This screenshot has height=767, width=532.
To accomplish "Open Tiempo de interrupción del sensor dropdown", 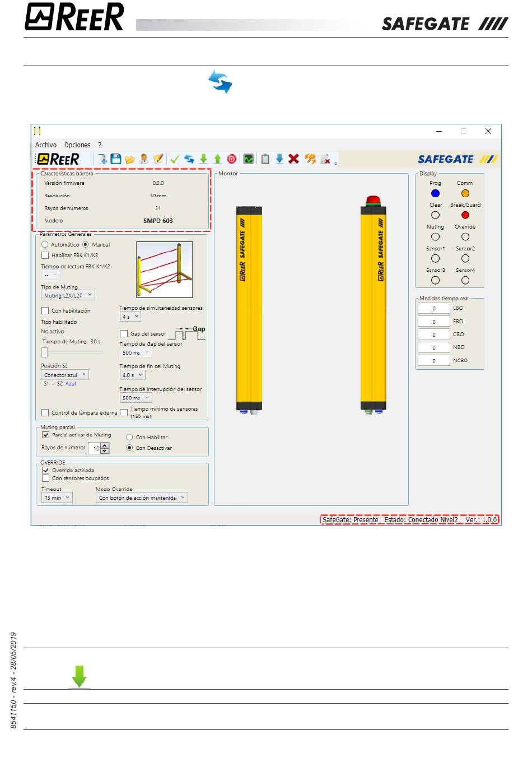I will (136, 398).
